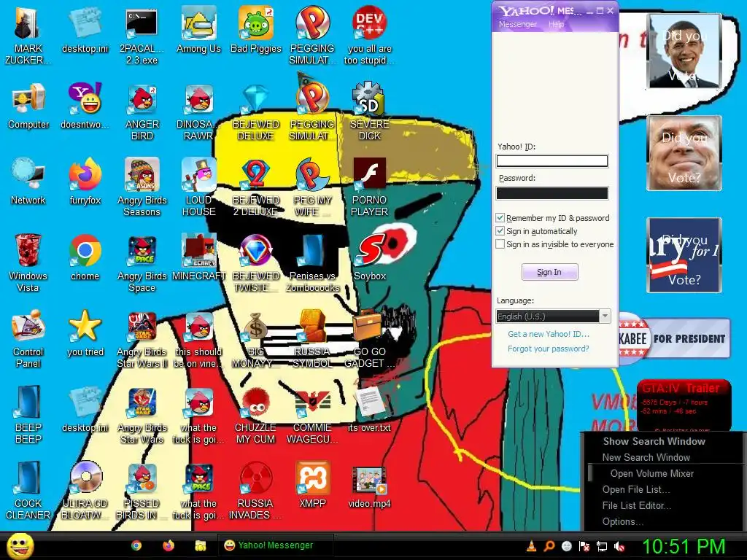Click the muted volume tray icon
Screen dimensions: 747x560
(x=620, y=547)
